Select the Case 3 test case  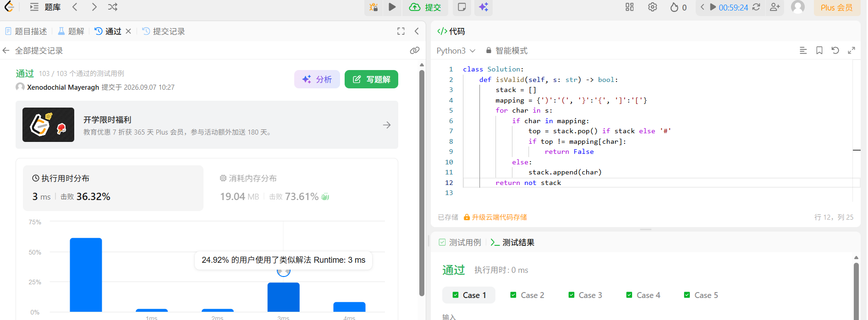point(585,295)
